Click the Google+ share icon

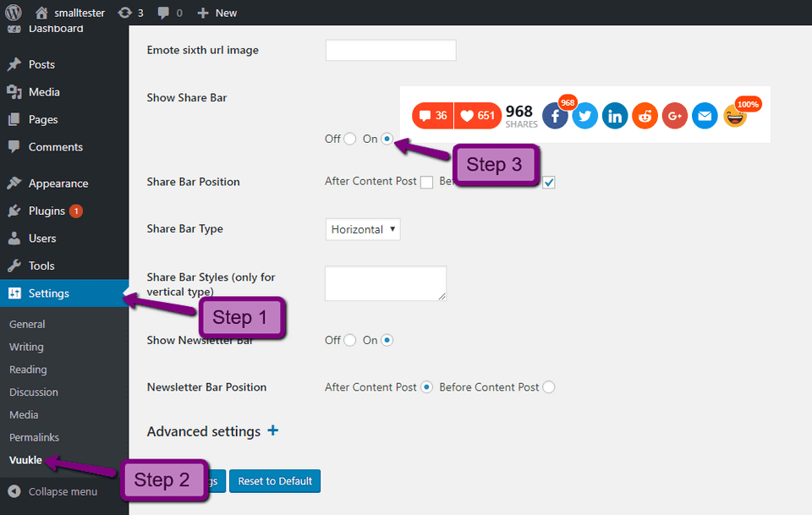click(x=674, y=115)
